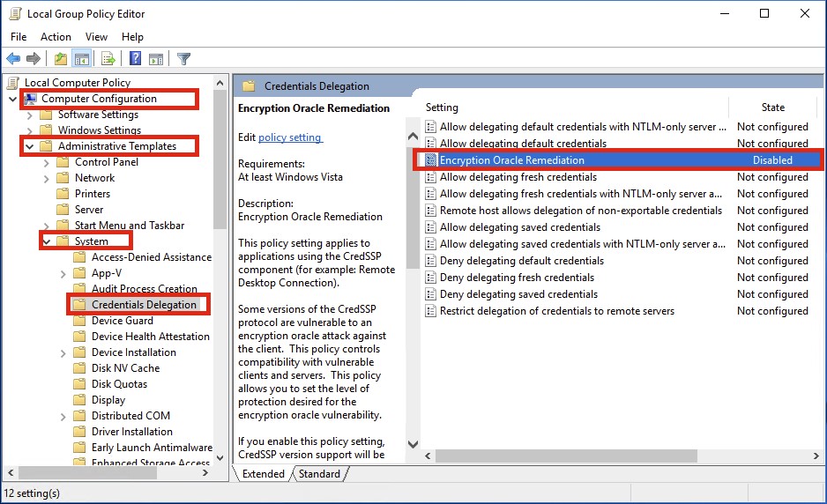This screenshot has height=504, width=827.
Task: Toggle the Show/Hide Action Pane icon
Action: [156, 59]
